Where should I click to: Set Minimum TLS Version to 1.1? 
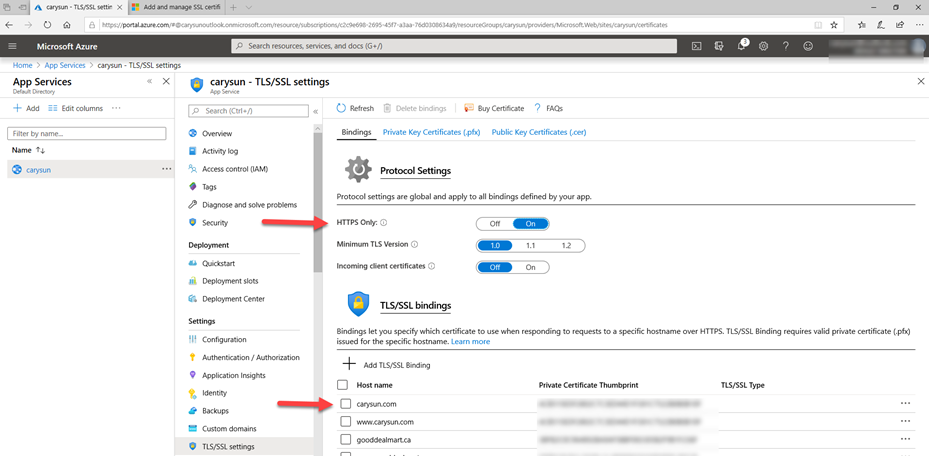coord(531,245)
